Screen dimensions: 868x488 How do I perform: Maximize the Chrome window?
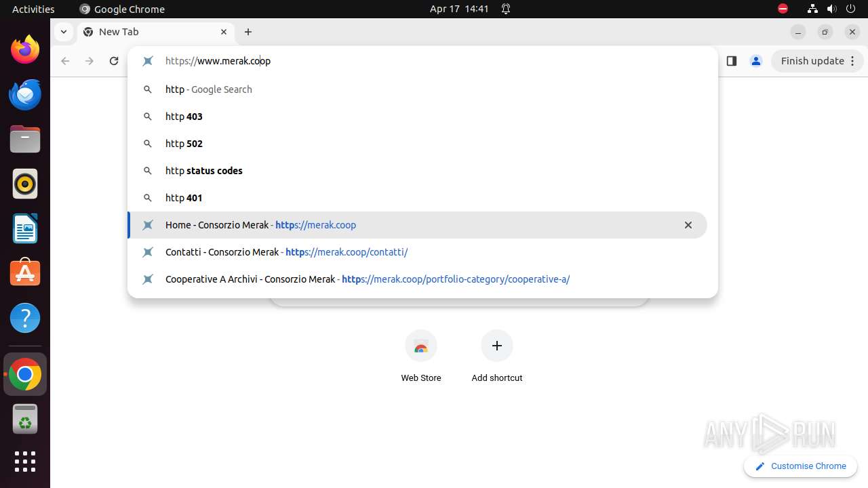(825, 32)
